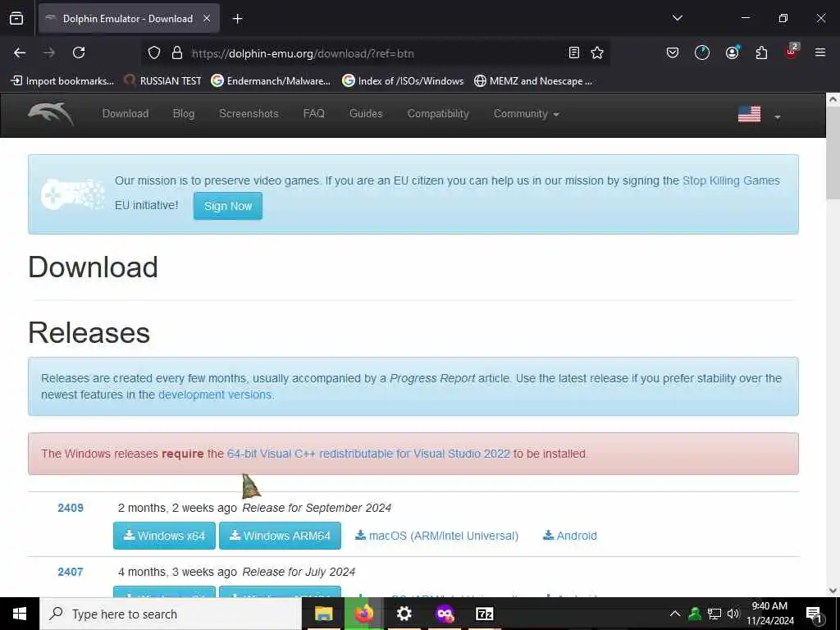The image size is (840, 630).
Task: Click the page scrollbar down arrow
Action: pyautogui.click(x=833, y=591)
